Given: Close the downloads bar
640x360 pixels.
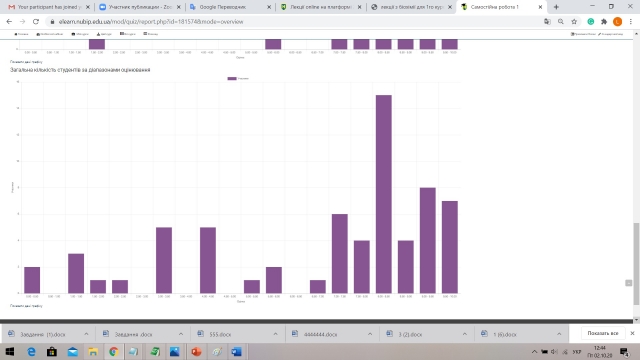Looking at the screenshot, I should point(632,333).
